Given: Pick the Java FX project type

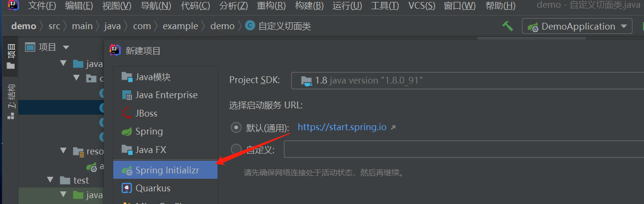Looking at the screenshot, I should 165,150.
